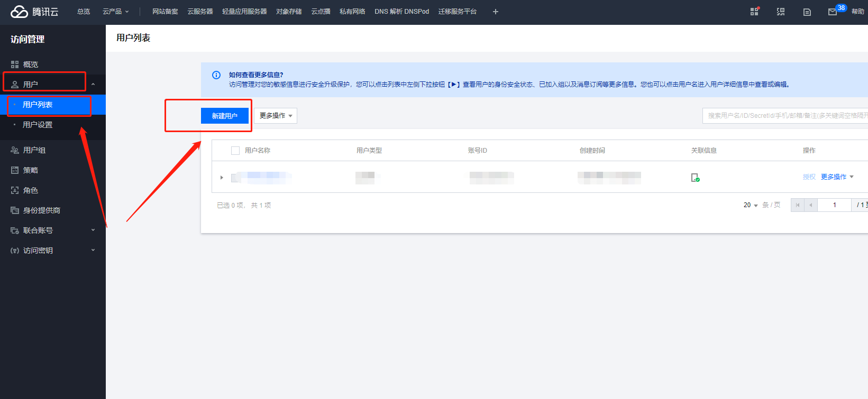The height and width of the screenshot is (399, 868).
Task: Click the 授权 link in user row
Action: tap(809, 177)
